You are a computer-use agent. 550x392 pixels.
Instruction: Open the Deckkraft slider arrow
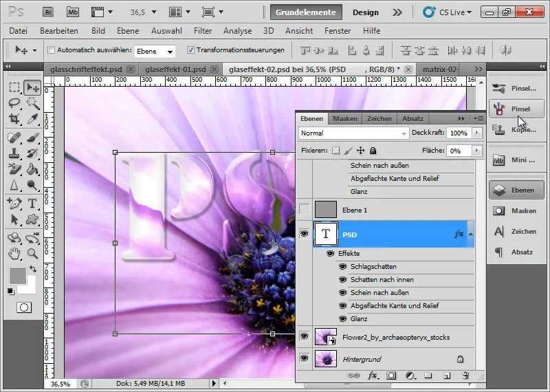[476, 133]
